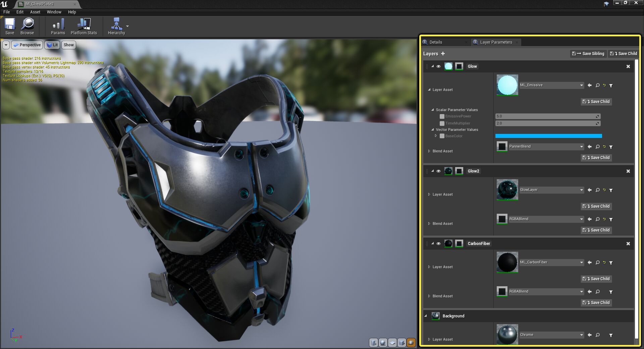Viewport: 644px width, 349px height.
Task: Open the Asset menu
Action: coord(35,12)
